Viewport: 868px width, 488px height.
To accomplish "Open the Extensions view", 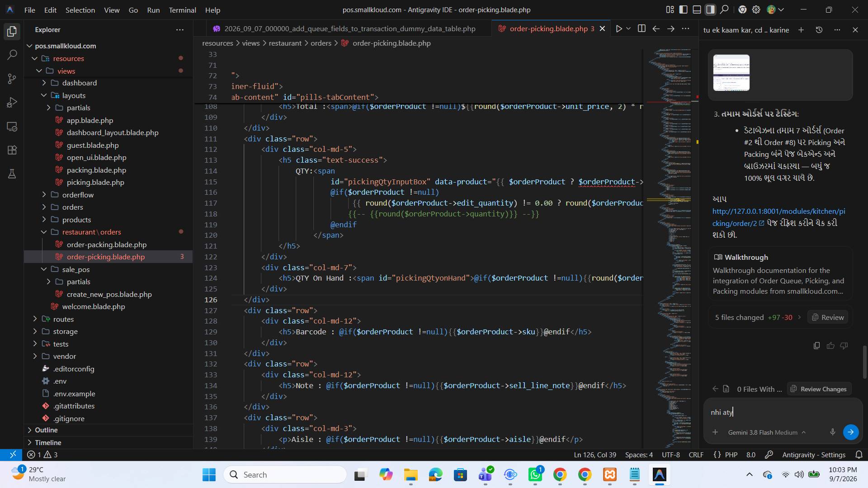I will pyautogui.click(x=12, y=150).
